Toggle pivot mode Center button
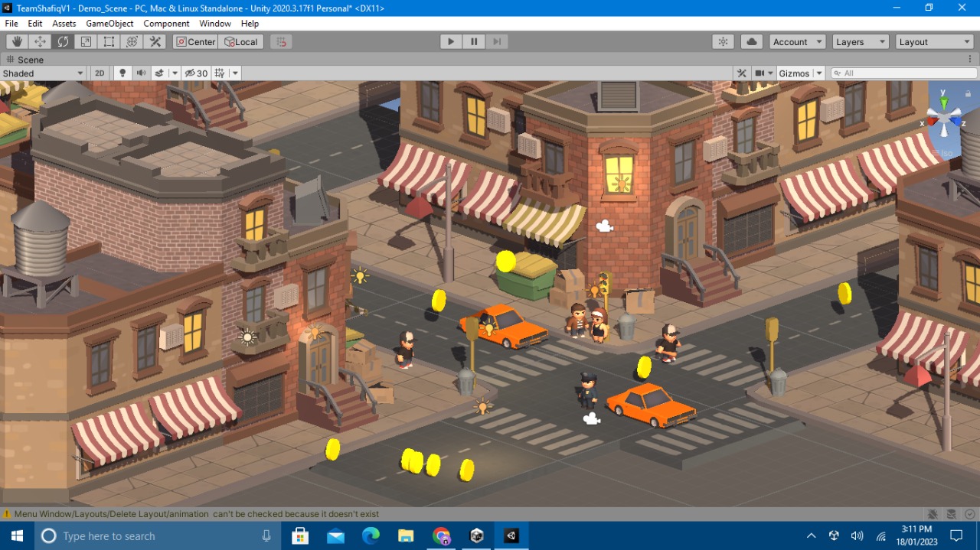 195,42
